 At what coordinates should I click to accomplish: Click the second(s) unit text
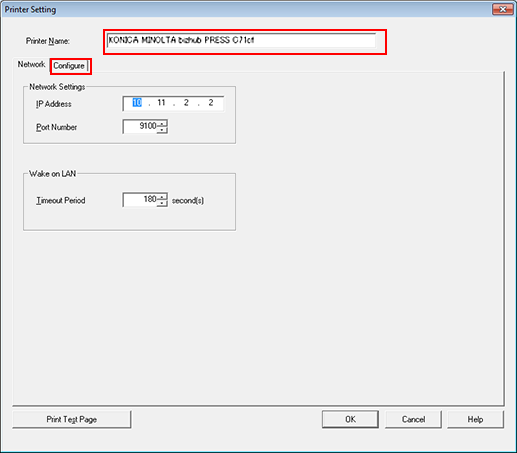188,200
